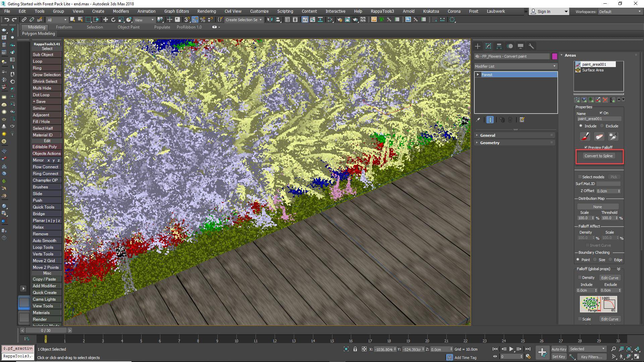
Task: Select Surface Area in the Areas list
Action: pos(593,70)
